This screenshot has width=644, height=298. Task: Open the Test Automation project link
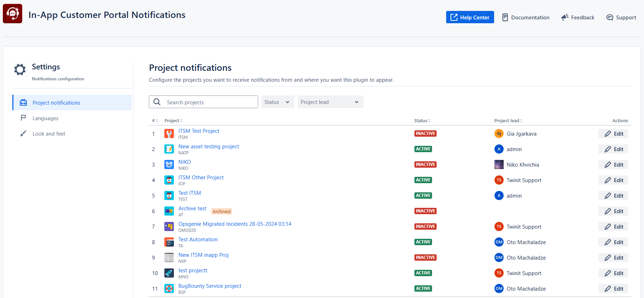(198, 240)
